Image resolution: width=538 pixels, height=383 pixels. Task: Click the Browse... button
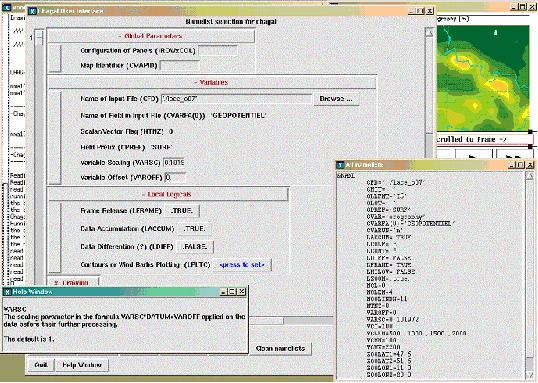(336, 99)
